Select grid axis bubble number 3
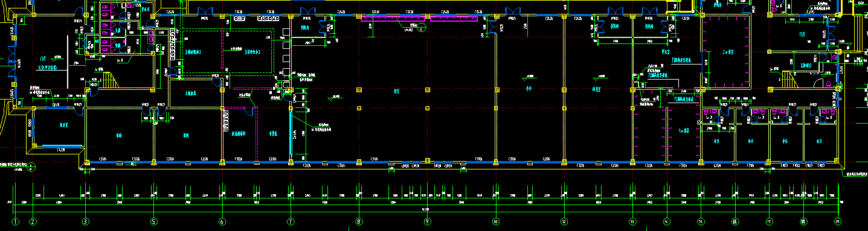This screenshot has height=231, width=868. [x=85, y=221]
